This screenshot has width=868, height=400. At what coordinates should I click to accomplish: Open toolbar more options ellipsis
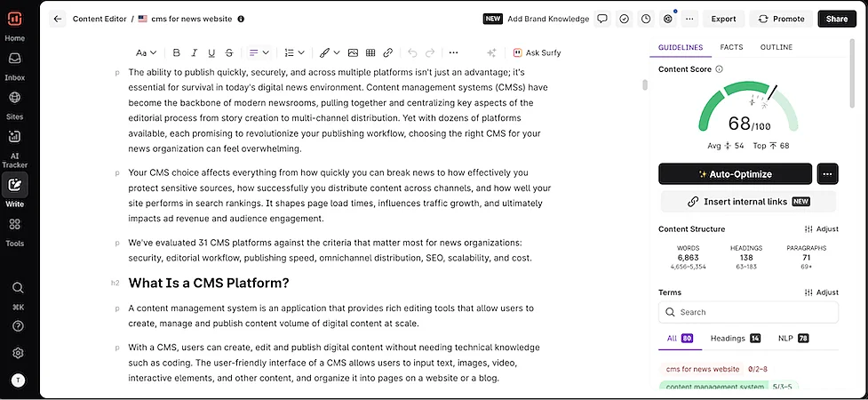point(453,52)
